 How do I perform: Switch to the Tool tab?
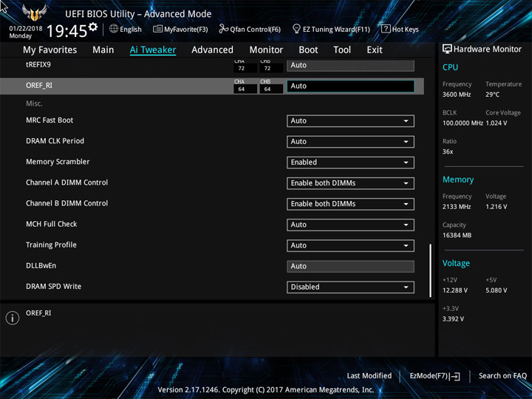click(342, 50)
